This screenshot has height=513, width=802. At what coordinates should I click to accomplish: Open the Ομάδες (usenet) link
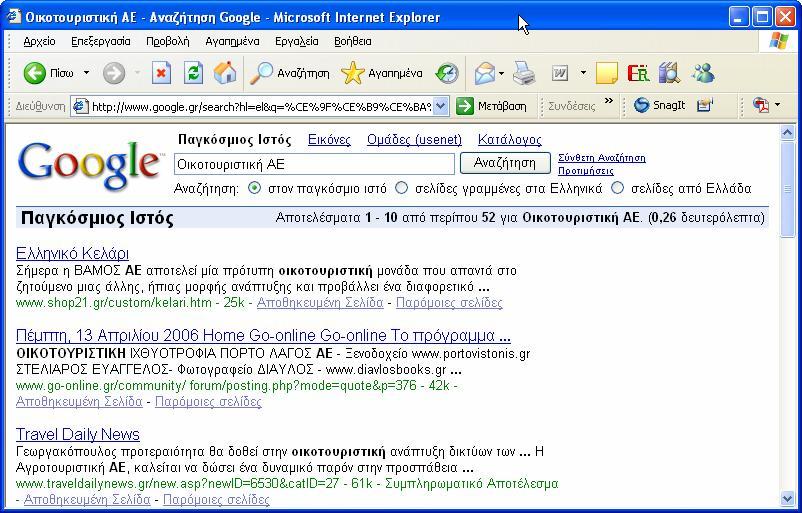[414, 140]
